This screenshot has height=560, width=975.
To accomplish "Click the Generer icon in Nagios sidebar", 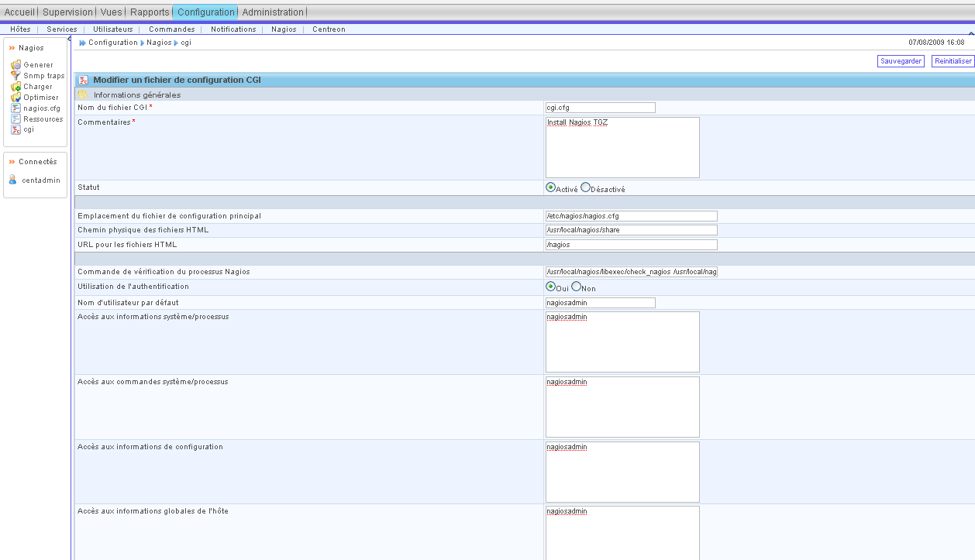I will [x=16, y=65].
